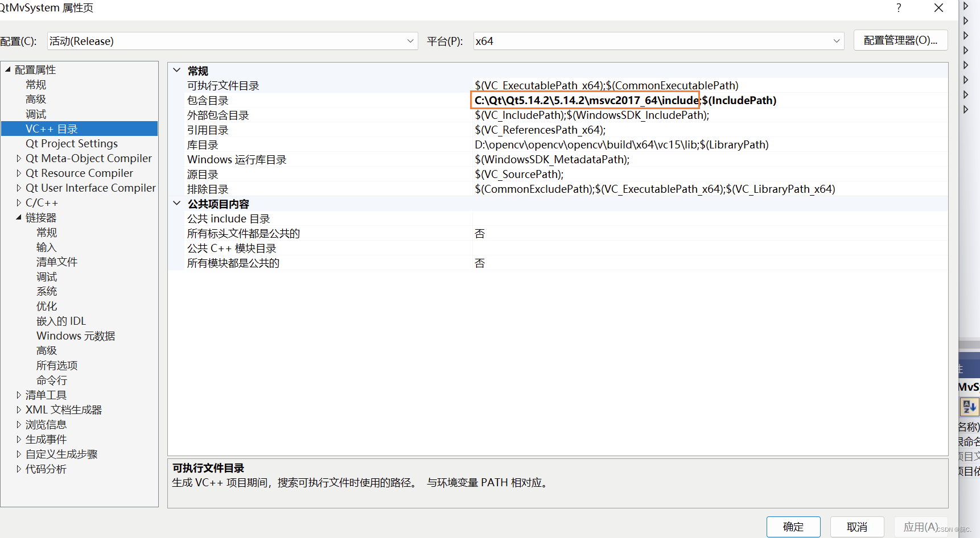Select 高级 under 配置属性
Image resolution: width=980 pixels, height=538 pixels.
pyautogui.click(x=36, y=99)
